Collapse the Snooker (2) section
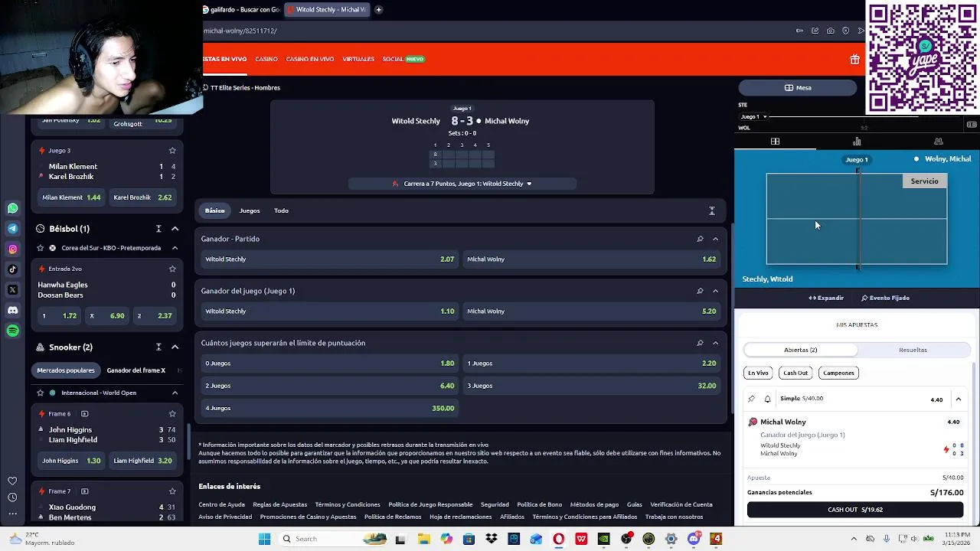The height and width of the screenshot is (551, 980). (175, 347)
